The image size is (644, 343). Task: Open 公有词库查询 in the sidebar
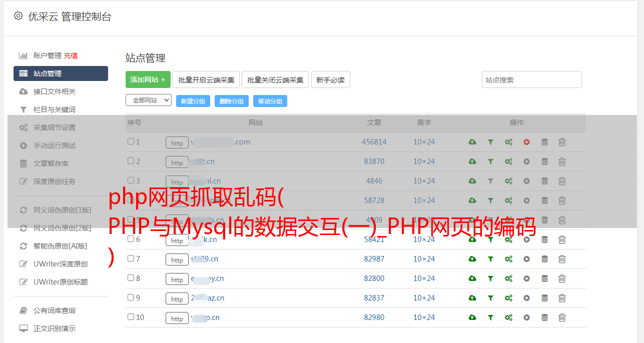pyautogui.click(x=55, y=310)
